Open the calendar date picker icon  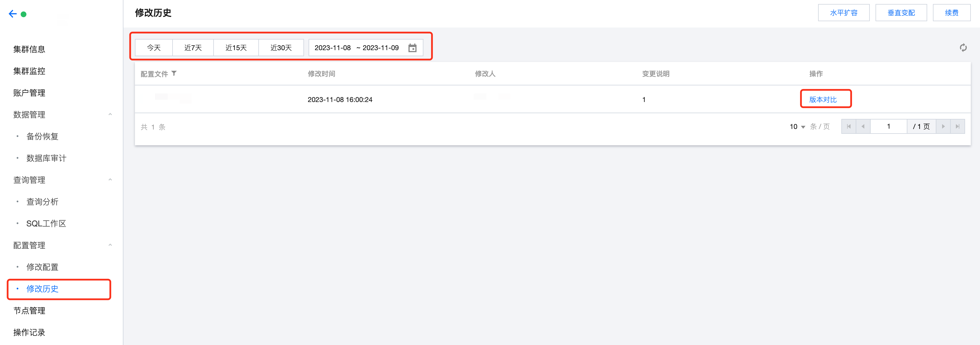coord(412,48)
